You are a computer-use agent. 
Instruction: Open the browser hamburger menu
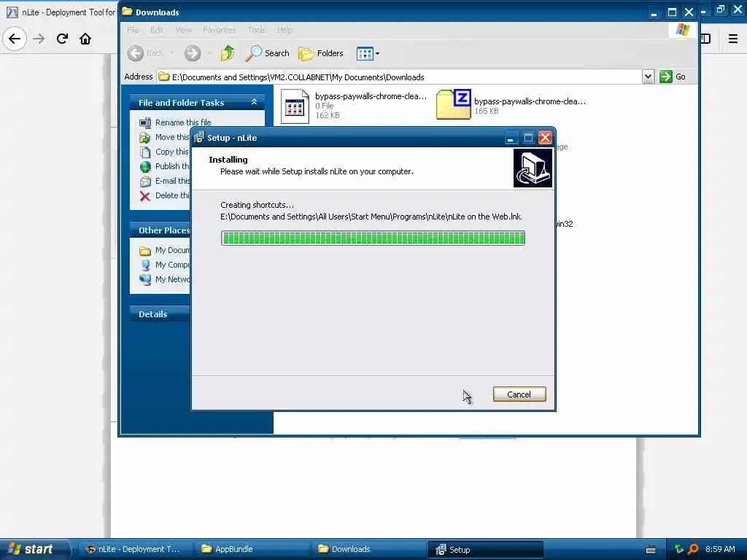732,39
